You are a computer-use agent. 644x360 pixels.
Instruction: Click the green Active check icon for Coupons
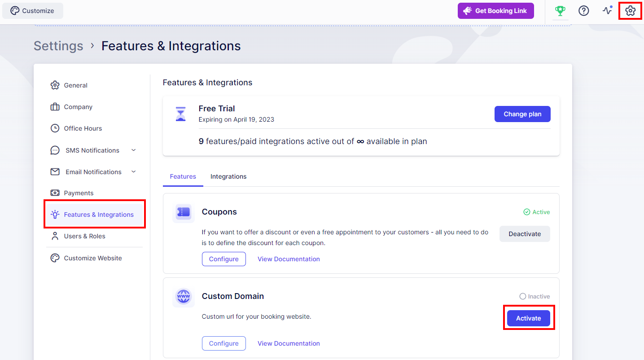point(527,212)
